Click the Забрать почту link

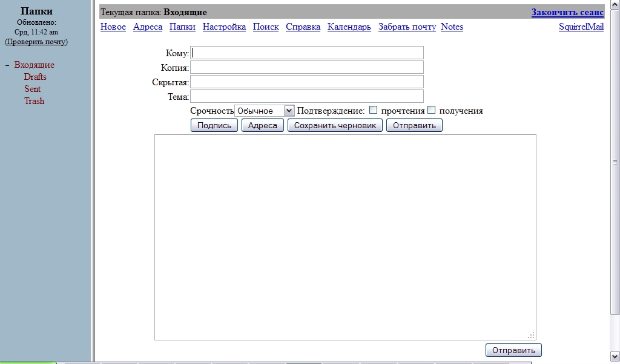click(x=407, y=27)
